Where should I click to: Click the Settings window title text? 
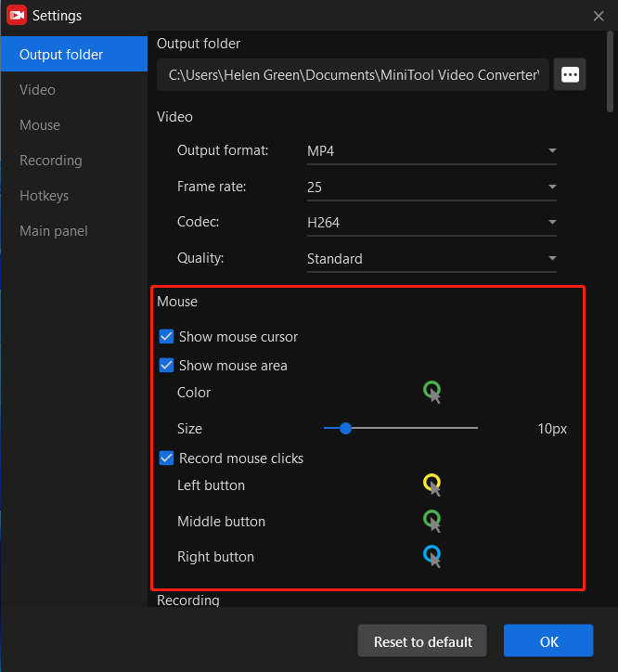click(x=57, y=16)
